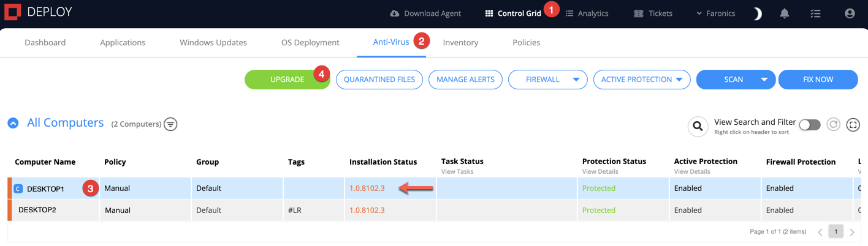Open the user account profile icon
Screen dimensions: 868x246
850,13
